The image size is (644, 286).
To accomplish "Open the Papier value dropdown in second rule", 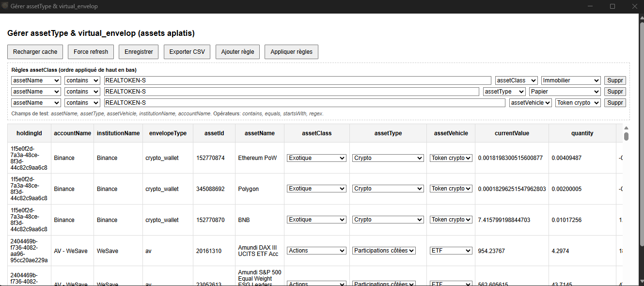I will (x=565, y=92).
